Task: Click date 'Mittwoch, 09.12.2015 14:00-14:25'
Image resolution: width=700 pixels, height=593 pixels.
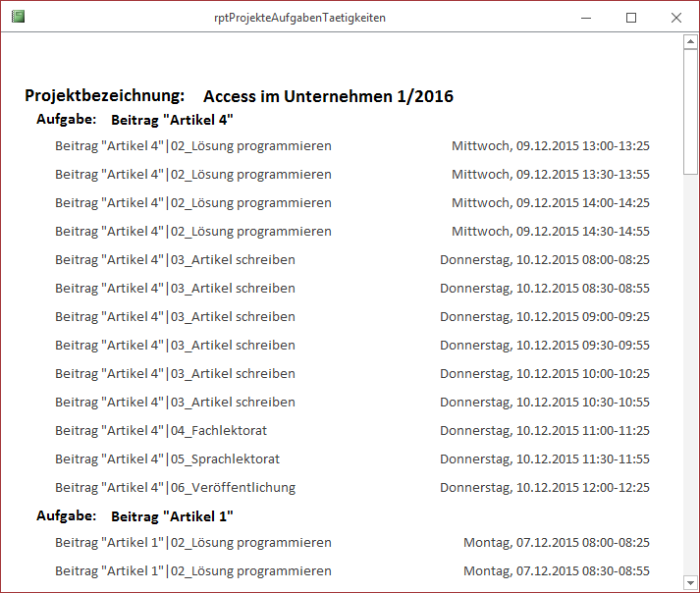Action: [x=551, y=203]
